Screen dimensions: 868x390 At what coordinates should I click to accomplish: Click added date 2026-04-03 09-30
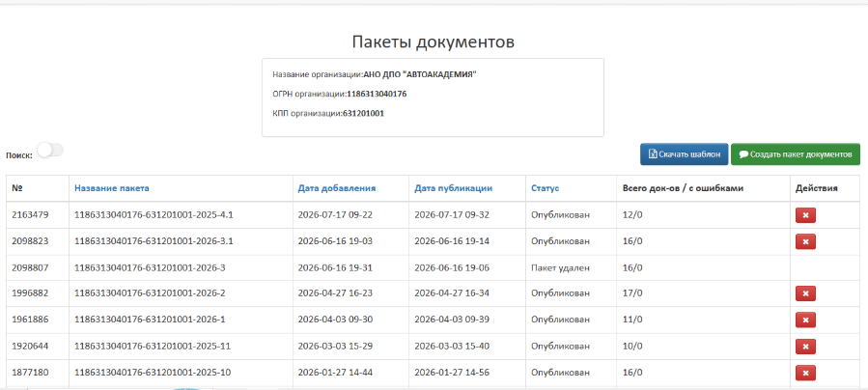point(335,320)
